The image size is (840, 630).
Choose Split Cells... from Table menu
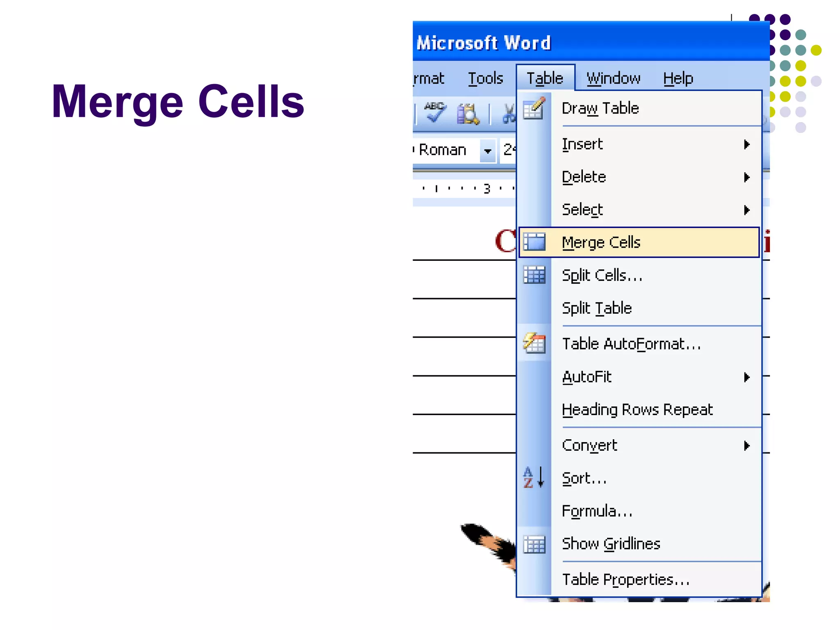(x=639, y=275)
